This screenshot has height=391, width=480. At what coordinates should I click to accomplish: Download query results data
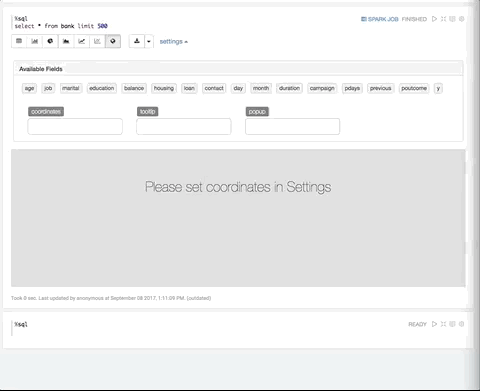point(137,41)
